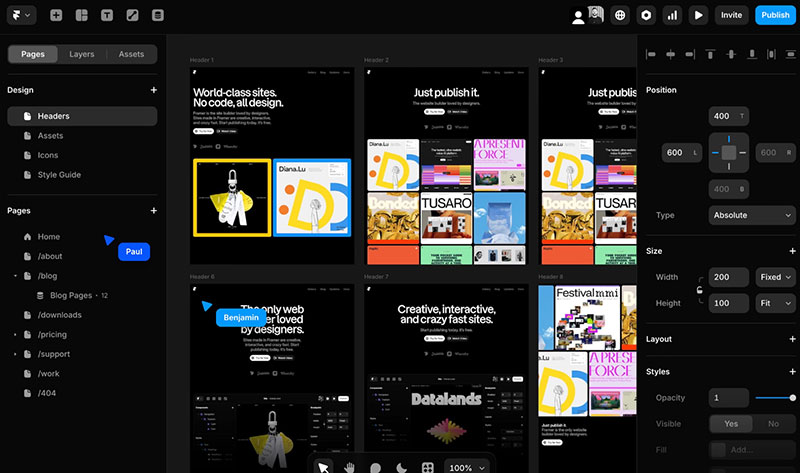The image size is (800, 473).
Task: Add a Layout with plus icon
Action: 792,339
